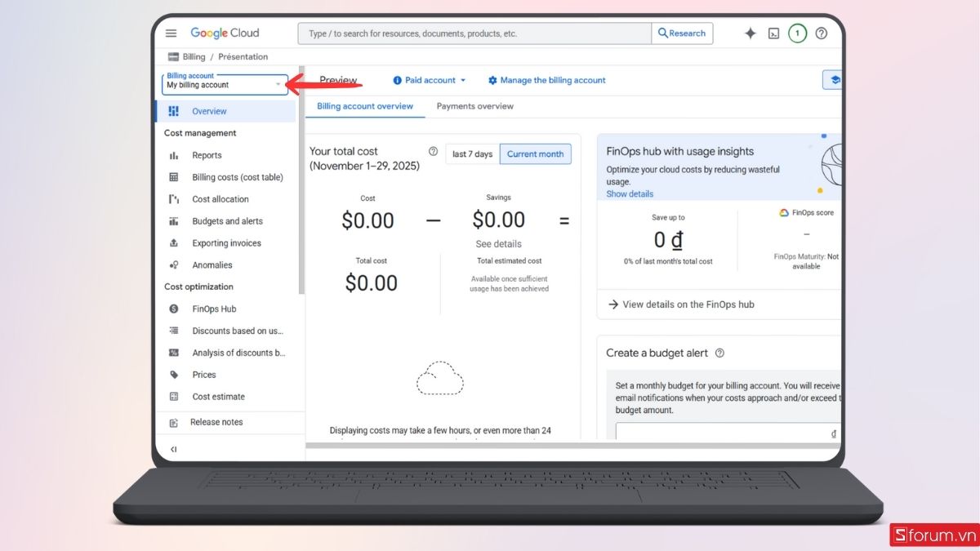Switch to Billing account overview tab
Image resolution: width=980 pixels, height=551 pixels.
tap(365, 106)
